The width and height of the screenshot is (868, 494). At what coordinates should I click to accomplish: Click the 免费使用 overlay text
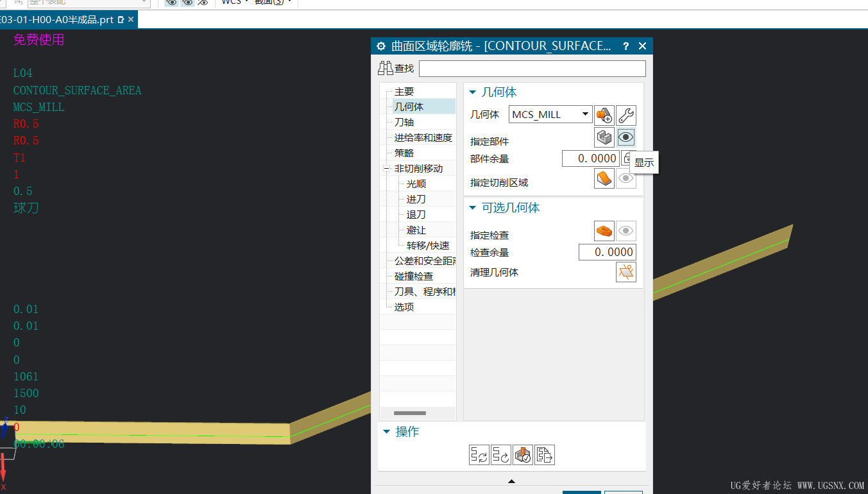[x=38, y=40]
